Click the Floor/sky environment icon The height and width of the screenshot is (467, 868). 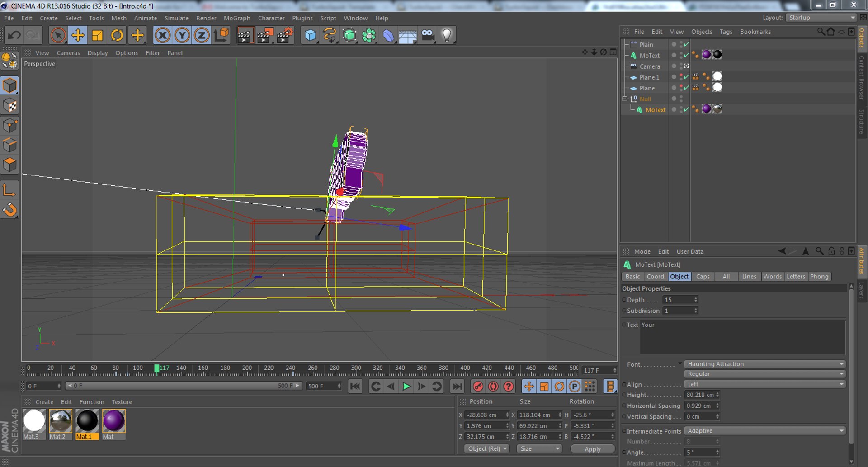click(407, 35)
